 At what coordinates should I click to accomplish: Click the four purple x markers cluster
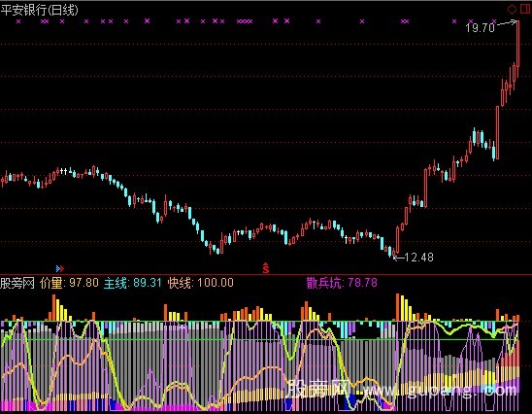coord(245,21)
